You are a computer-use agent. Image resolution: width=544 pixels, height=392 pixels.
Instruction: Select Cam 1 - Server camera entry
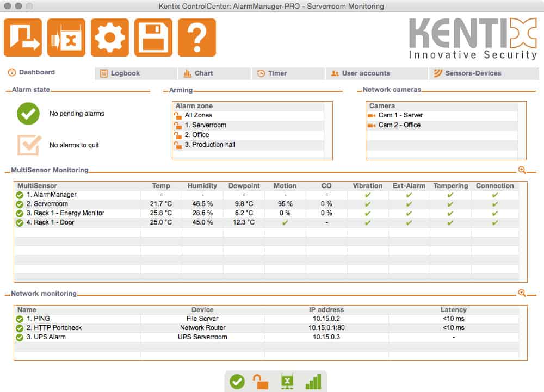point(442,115)
